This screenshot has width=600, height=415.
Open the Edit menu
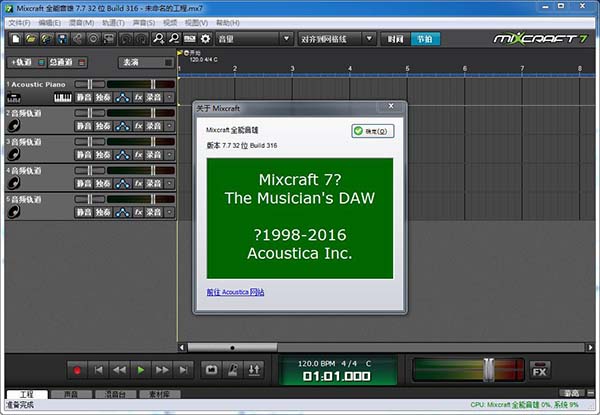click(50, 23)
